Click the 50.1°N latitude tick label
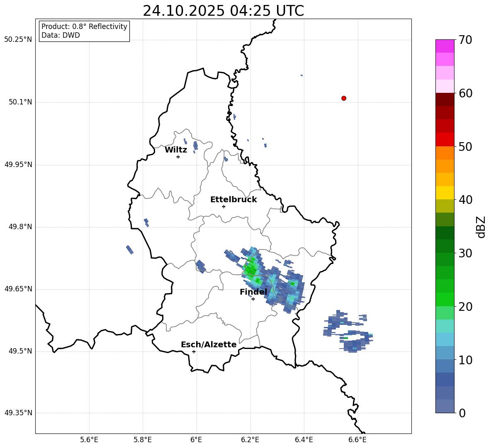Image resolution: width=491 pixels, height=448 pixels. 21,102
